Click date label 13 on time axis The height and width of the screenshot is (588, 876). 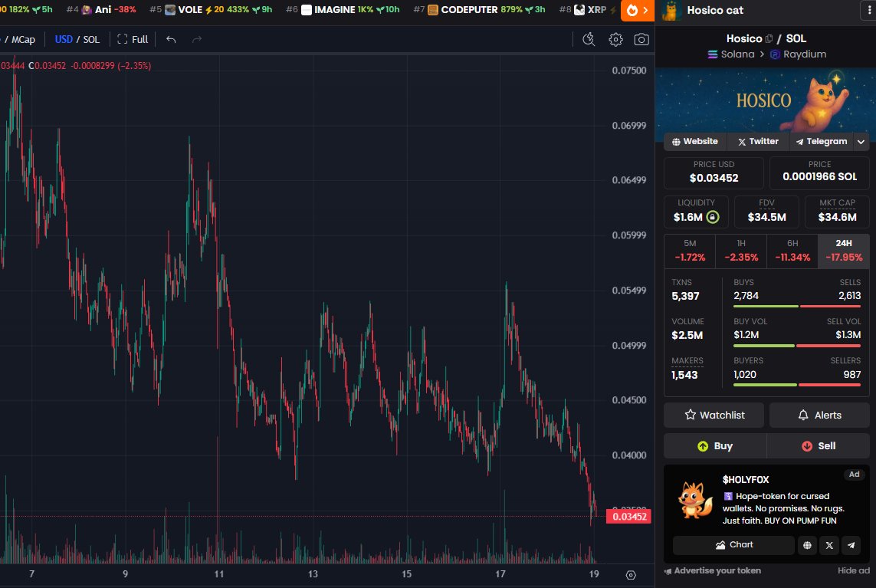click(313, 574)
